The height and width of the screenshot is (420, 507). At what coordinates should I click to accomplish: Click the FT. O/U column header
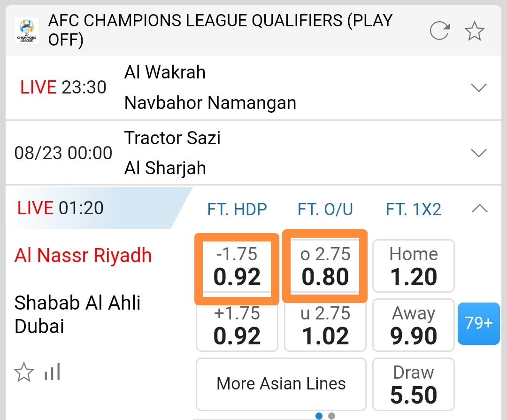(325, 209)
